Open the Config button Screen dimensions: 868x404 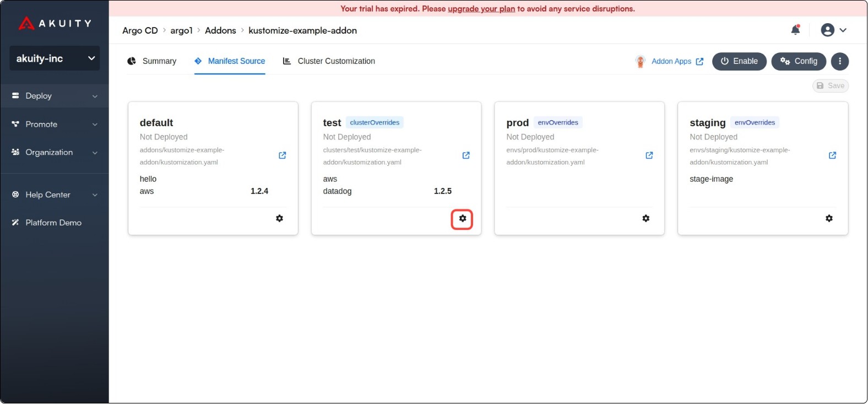pos(799,61)
